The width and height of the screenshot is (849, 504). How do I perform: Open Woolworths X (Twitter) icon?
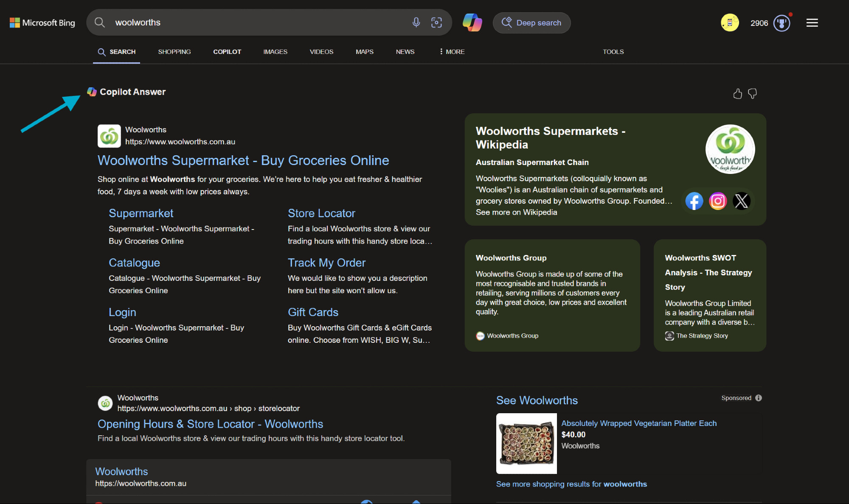[x=742, y=201]
